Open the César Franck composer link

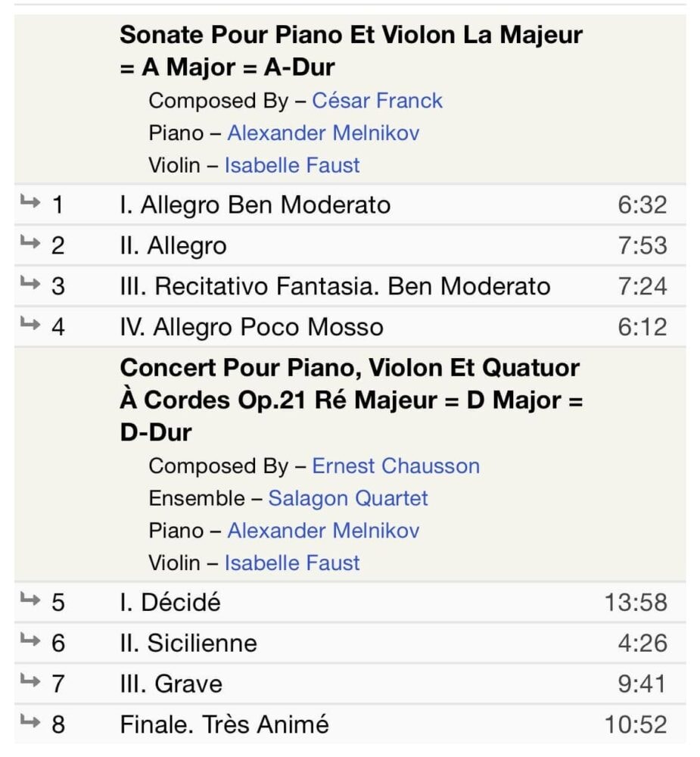click(377, 101)
